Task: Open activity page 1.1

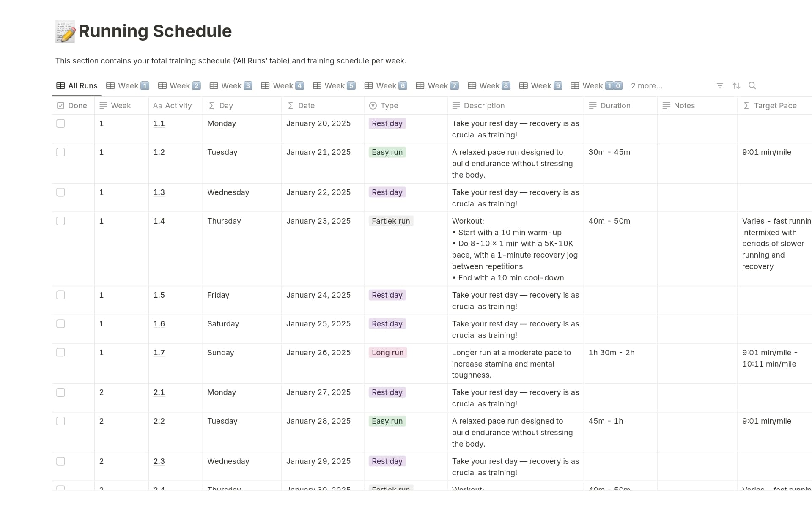Action: 159,123
